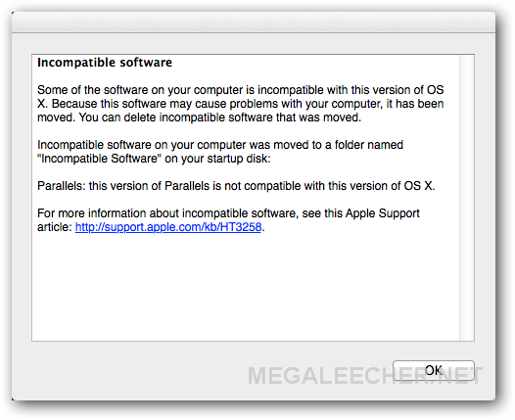Open the support.apple.com/kb/HT3258 link

(x=168, y=227)
